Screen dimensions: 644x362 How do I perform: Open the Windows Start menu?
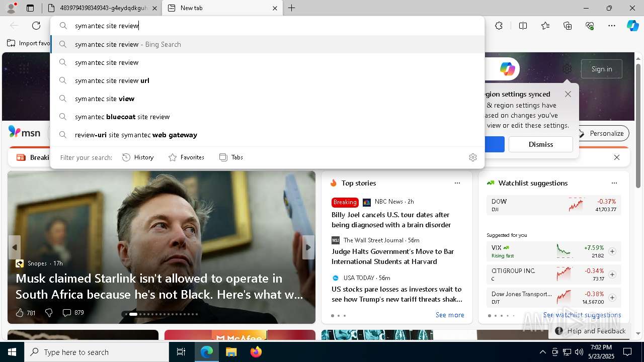12,352
